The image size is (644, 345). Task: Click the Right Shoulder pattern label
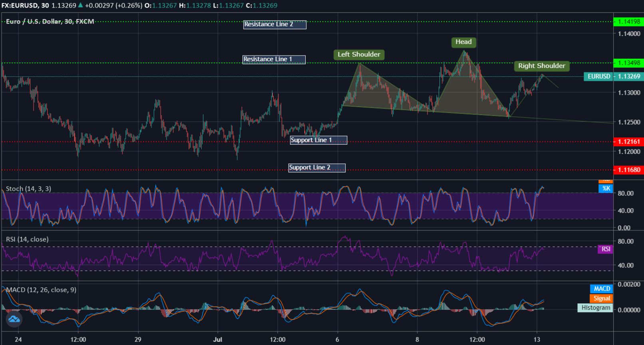pos(542,66)
